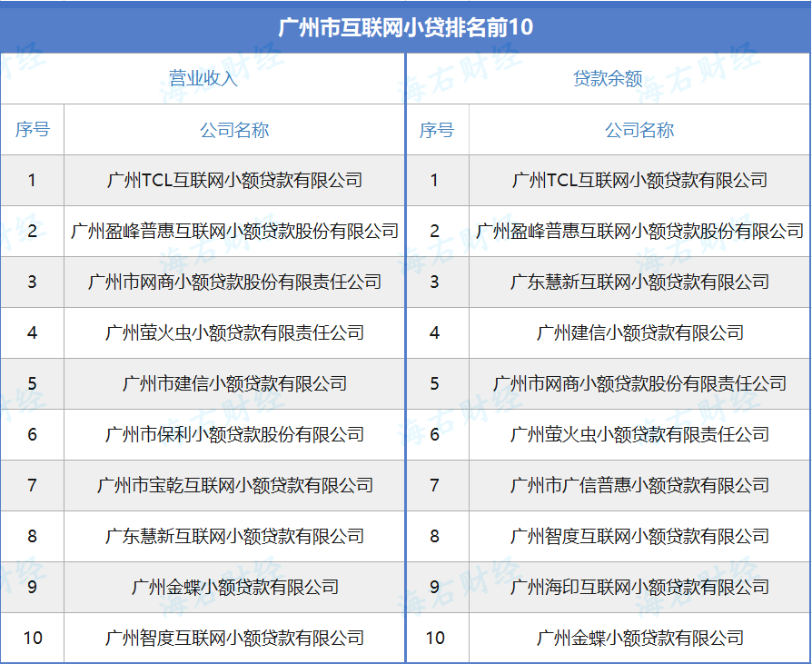
Task: Click 广州建信小额贷款有限公司 in 贷款余额 column
Action: pyautogui.click(x=639, y=332)
